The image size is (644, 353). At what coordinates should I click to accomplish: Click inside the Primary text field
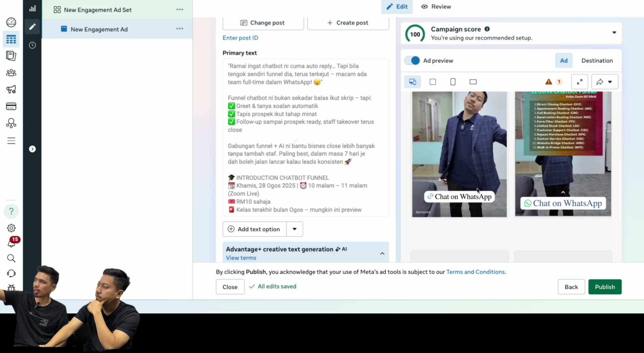306,137
